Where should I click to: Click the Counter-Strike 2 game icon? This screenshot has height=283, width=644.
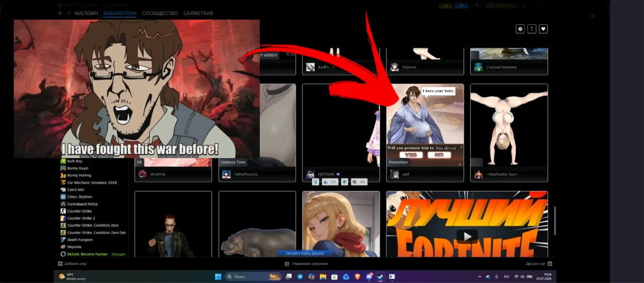click(x=63, y=218)
